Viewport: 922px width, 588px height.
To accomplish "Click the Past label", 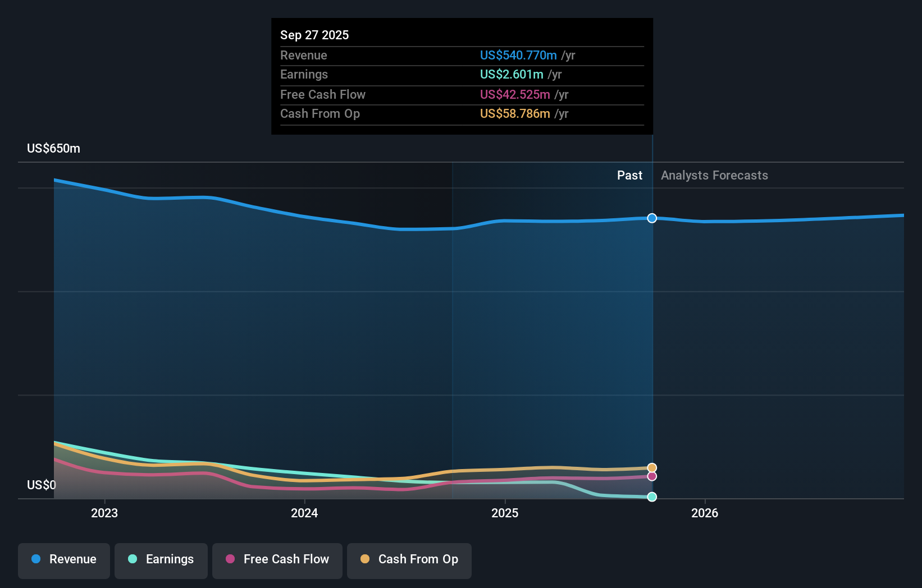I will tap(629, 175).
